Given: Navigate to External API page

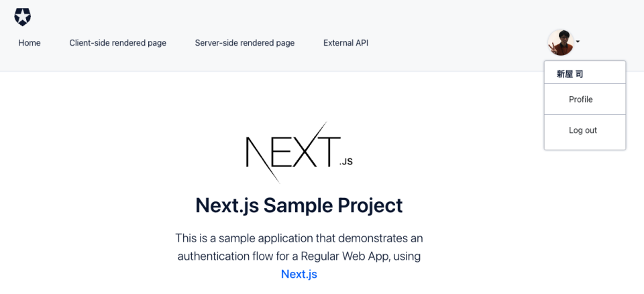Looking at the screenshot, I should [x=345, y=43].
